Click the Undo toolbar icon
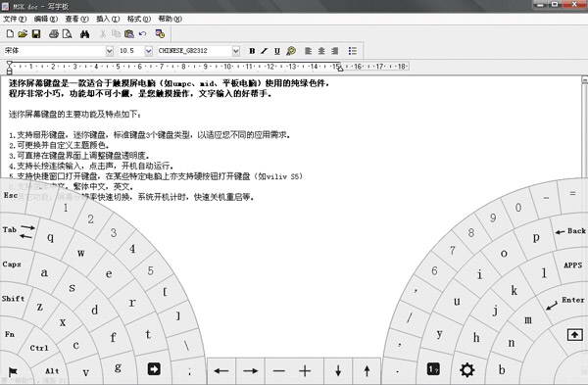 [x=142, y=34]
